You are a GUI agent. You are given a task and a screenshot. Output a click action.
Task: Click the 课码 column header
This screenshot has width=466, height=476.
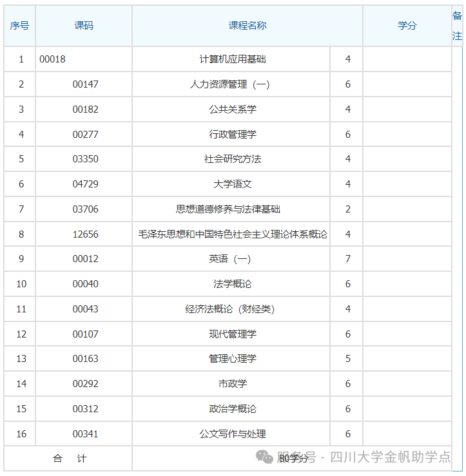pyautogui.click(x=84, y=26)
